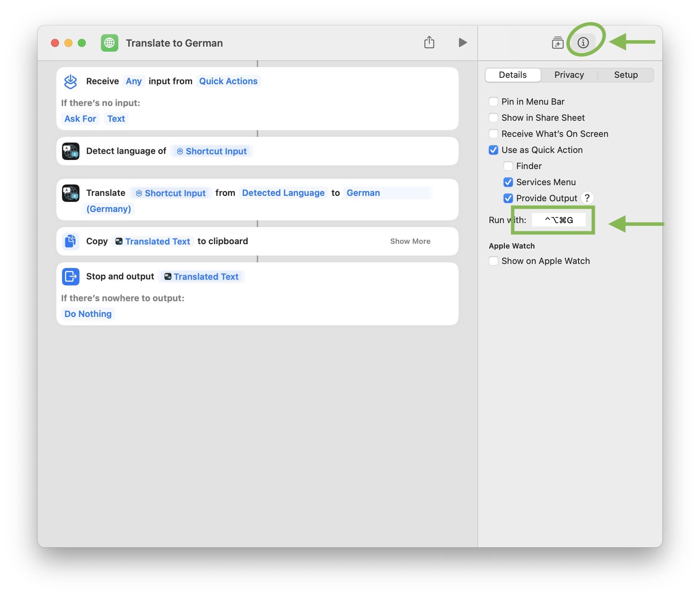
Task: Switch to the Setup tab
Action: 626,75
